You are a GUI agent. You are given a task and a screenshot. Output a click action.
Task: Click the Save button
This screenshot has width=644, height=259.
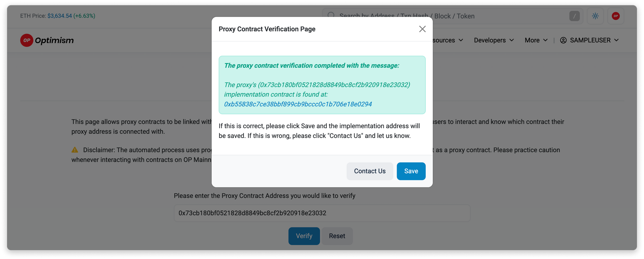click(411, 171)
